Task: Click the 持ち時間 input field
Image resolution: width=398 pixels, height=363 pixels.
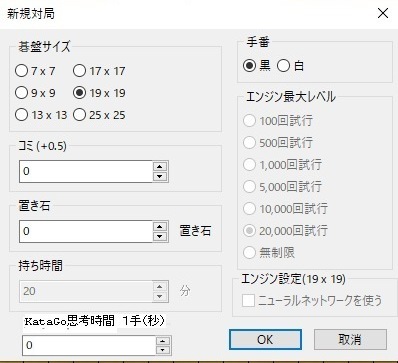Action: pos(86,291)
